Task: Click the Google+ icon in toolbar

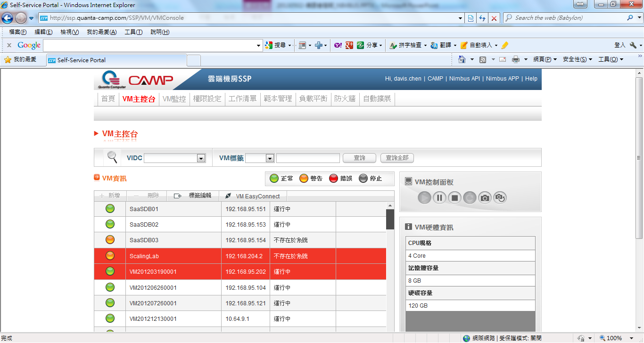Action: 349,45
